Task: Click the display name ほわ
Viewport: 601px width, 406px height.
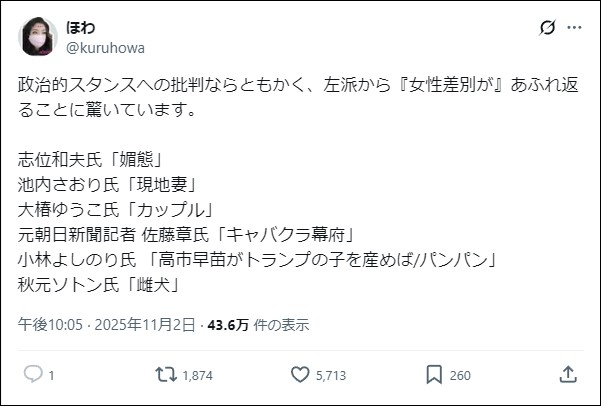Action: [x=81, y=27]
